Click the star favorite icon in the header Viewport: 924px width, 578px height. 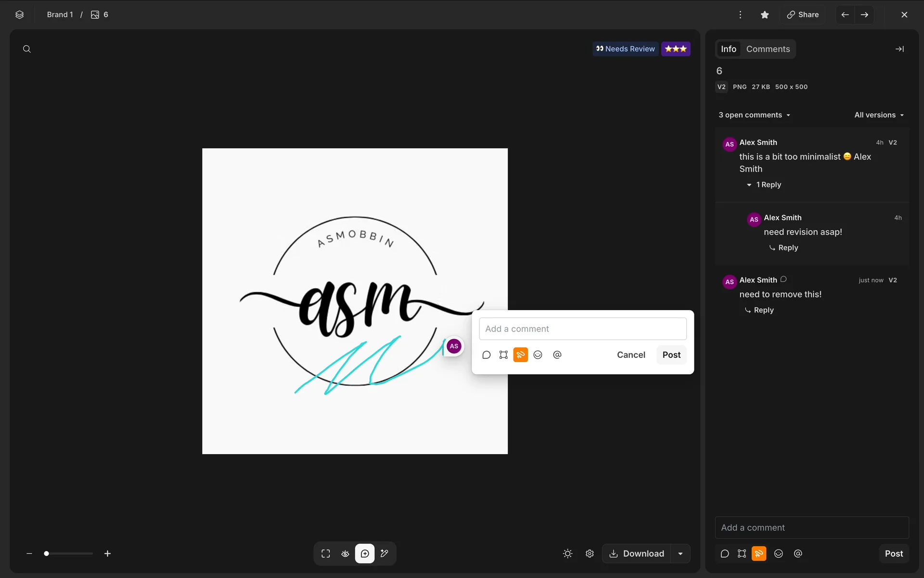(765, 15)
